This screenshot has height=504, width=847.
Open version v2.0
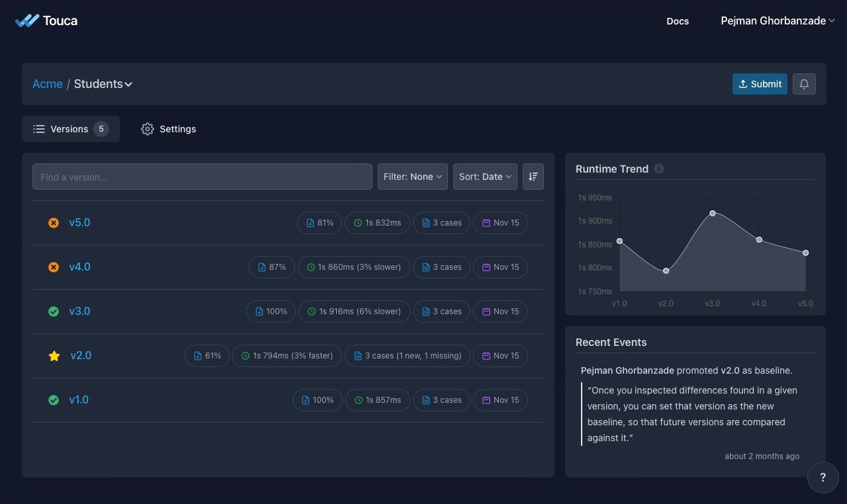click(x=81, y=356)
